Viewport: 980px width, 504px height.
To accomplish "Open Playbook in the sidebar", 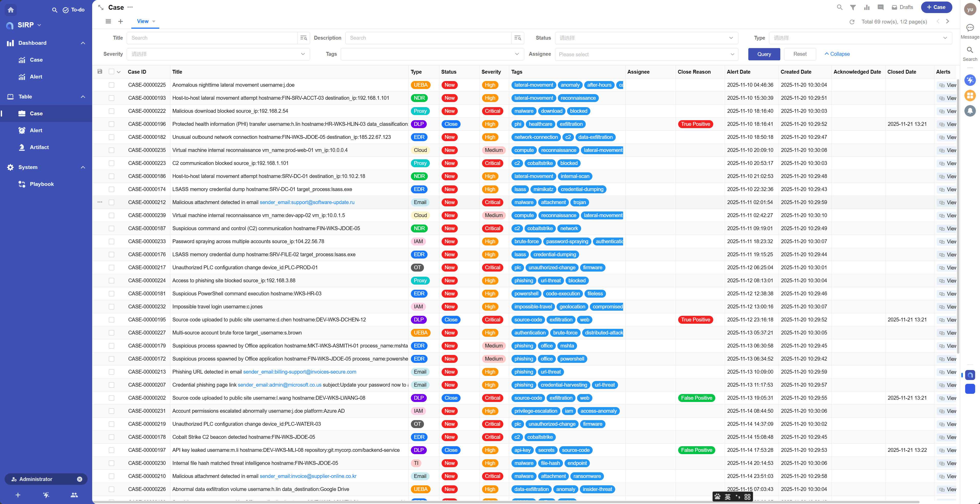I will pos(42,184).
